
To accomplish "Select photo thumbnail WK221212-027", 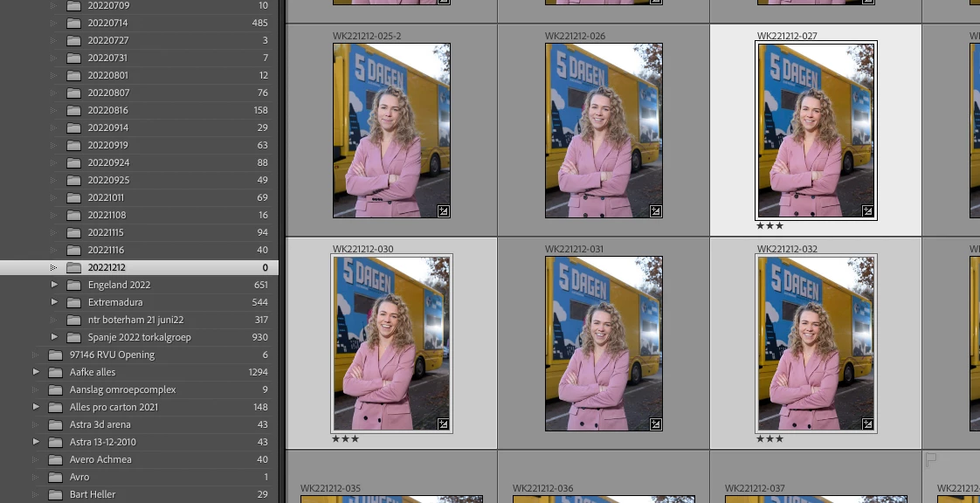I will 817,131.
